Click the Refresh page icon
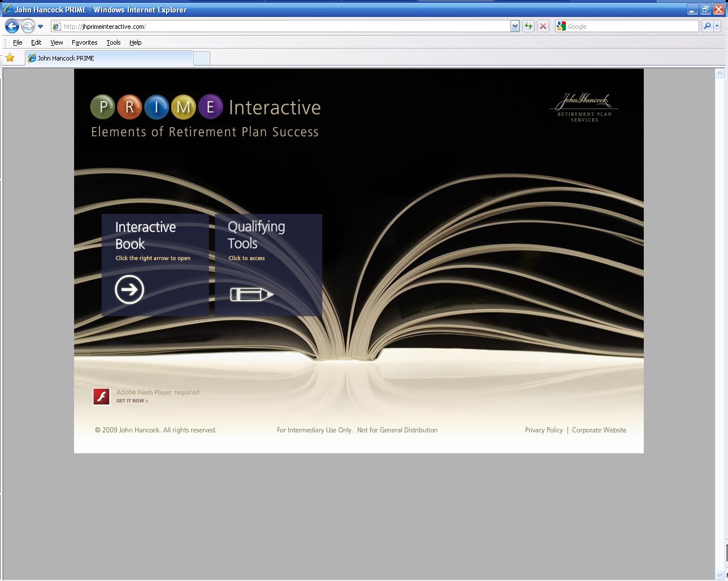The height and width of the screenshot is (581, 728). [x=528, y=26]
